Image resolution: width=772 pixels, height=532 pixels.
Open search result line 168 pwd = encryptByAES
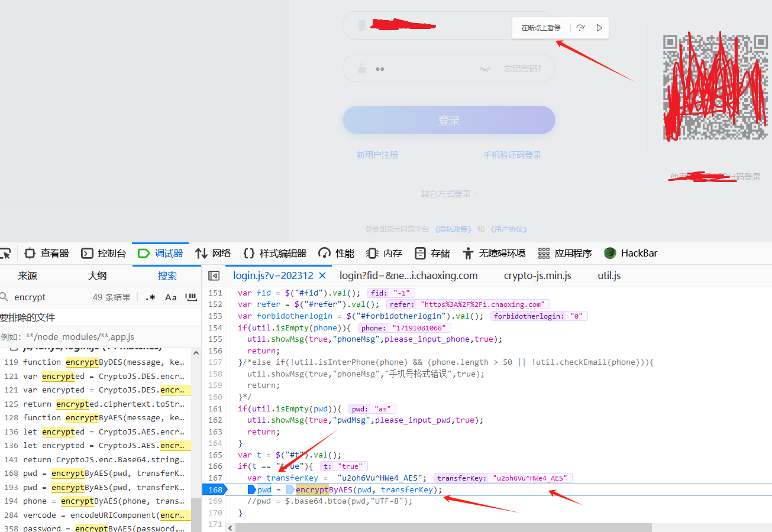point(96,473)
